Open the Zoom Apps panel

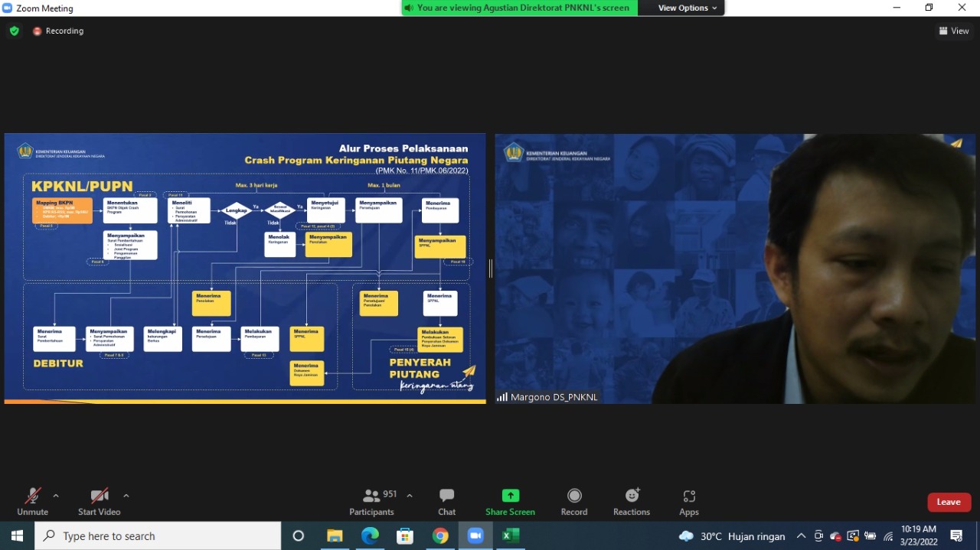[x=688, y=501]
